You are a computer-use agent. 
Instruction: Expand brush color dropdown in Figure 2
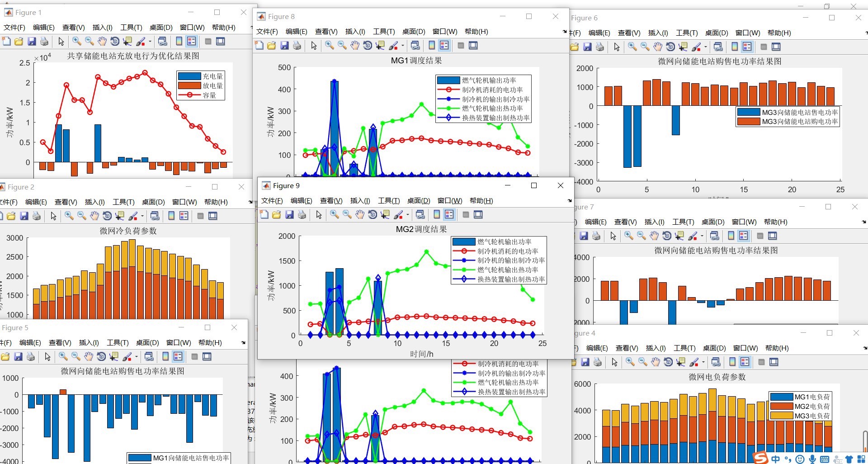coord(142,216)
